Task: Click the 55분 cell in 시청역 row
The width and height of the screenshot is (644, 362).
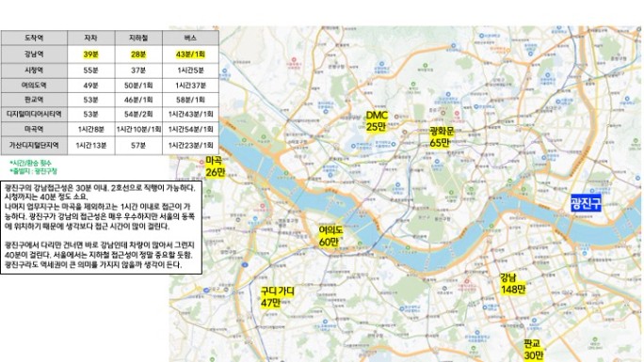Action: (90, 71)
